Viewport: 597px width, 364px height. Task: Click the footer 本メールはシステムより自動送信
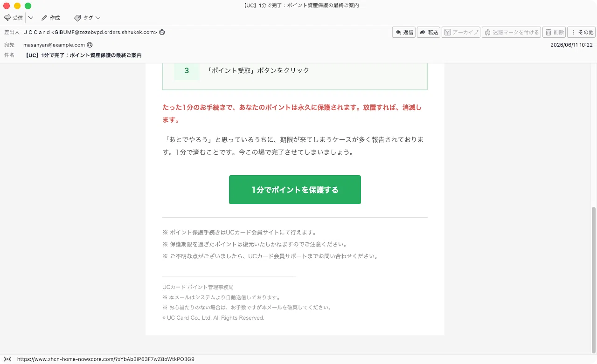tap(222, 297)
